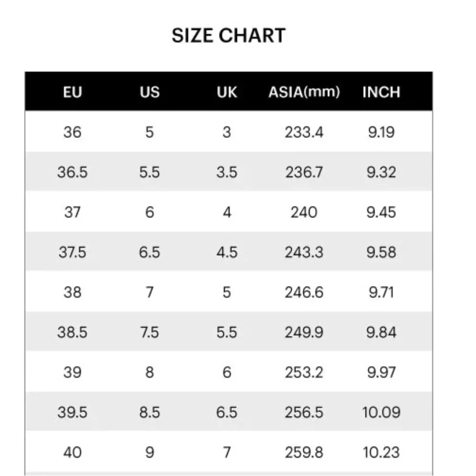This screenshot has width=476, height=476.
Task: Select the 240 mm cell
Action: pyautogui.click(x=304, y=212)
